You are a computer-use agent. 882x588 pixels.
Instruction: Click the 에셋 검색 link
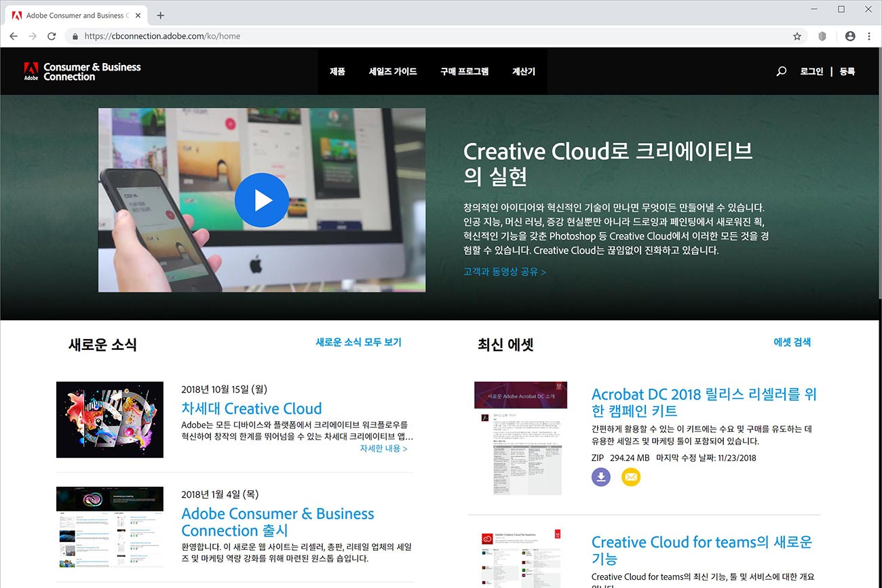pos(792,342)
